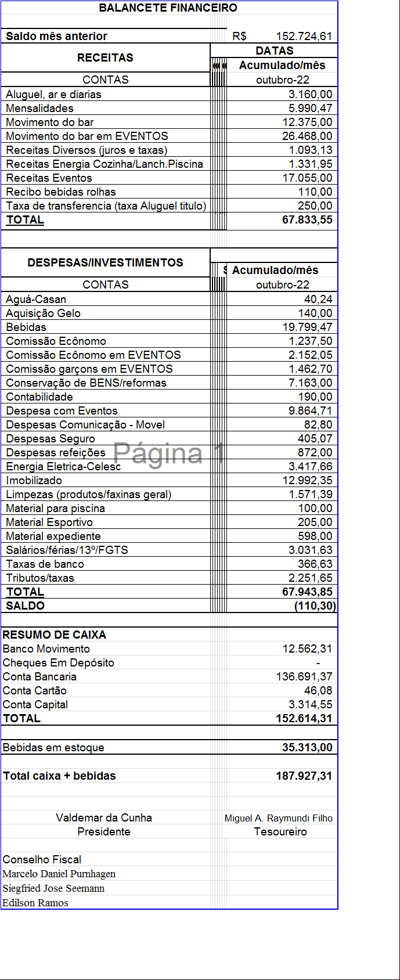The width and height of the screenshot is (400, 980).
Task: Click the value 35.313,00
Action: point(308,747)
